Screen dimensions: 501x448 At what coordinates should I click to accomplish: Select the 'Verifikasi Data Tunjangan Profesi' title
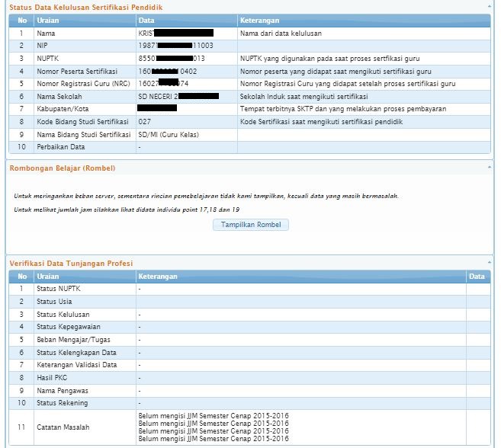(71, 264)
